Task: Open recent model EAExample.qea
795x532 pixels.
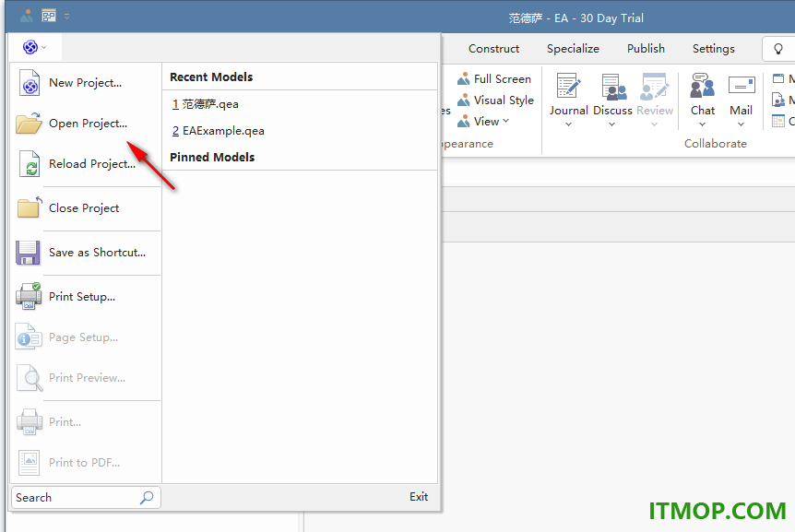Action: click(219, 131)
